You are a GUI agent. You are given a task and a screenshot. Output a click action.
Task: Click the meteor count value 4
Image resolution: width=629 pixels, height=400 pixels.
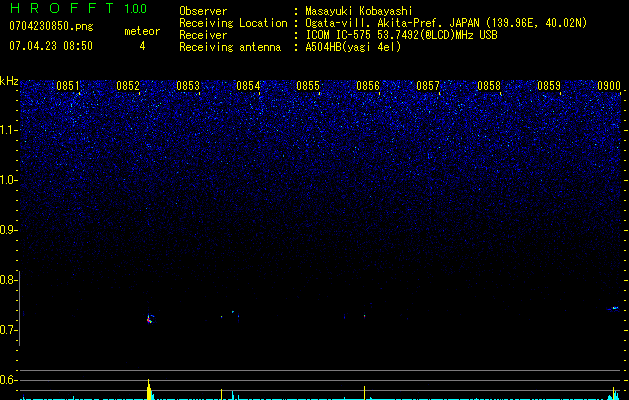[142, 46]
